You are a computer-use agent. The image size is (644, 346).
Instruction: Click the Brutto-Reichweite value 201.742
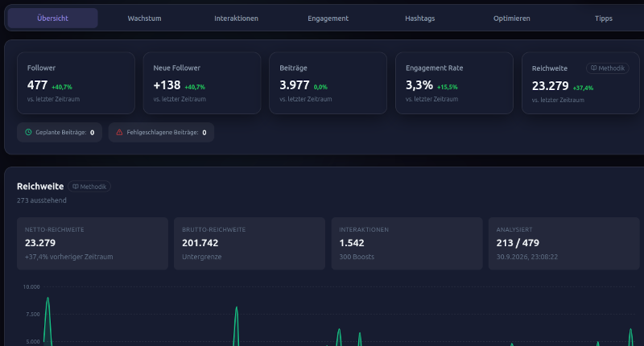coord(200,243)
